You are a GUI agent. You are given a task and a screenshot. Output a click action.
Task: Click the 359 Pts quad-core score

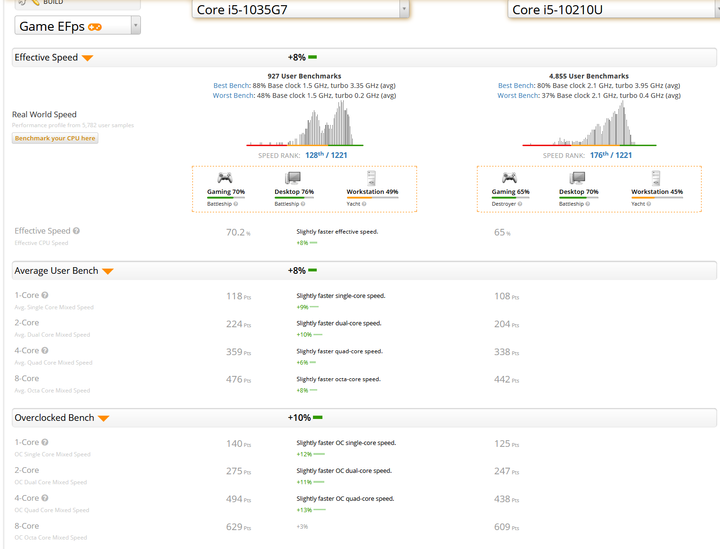pyautogui.click(x=238, y=352)
